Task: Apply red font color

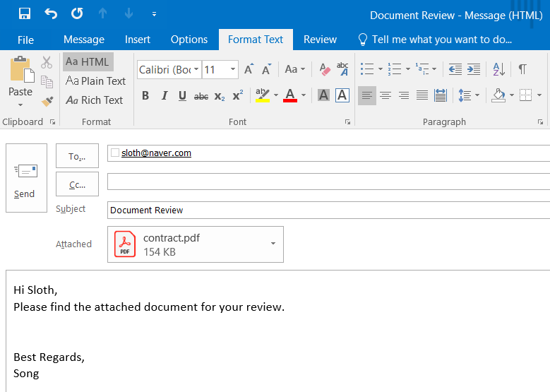Action: [x=290, y=95]
